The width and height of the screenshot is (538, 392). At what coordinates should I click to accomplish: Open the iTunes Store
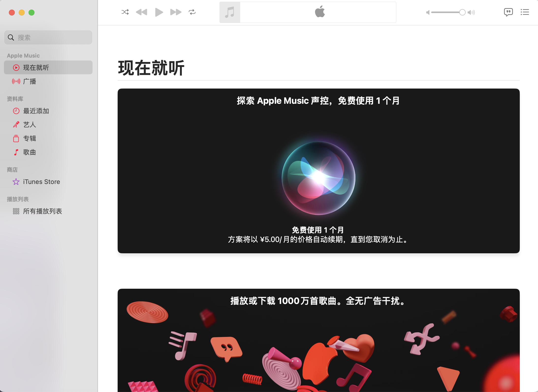tap(41, 182)
